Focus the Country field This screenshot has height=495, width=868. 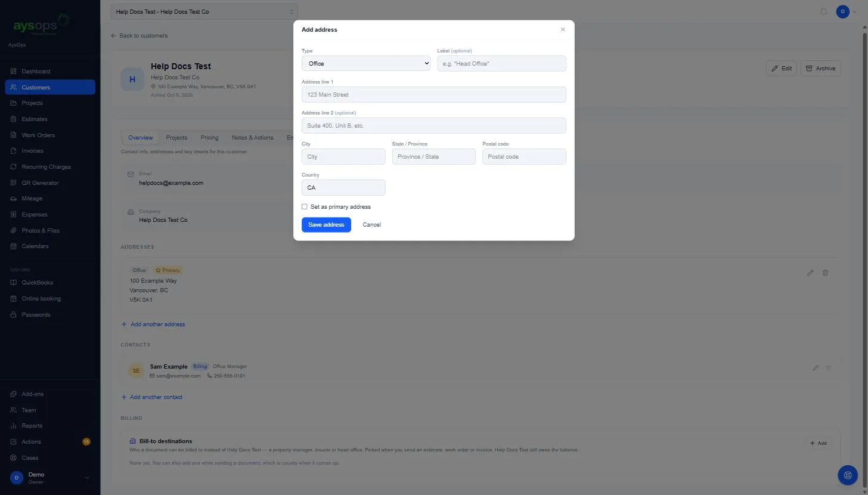click(x=343, y=187)
